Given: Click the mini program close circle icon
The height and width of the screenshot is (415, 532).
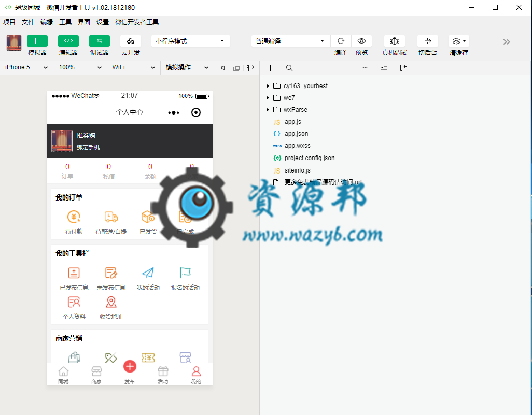Looking at the screenshot, I should 196,112.
